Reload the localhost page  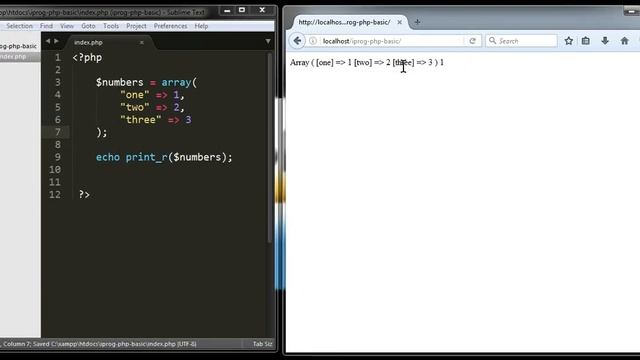(x=473, y=41)
